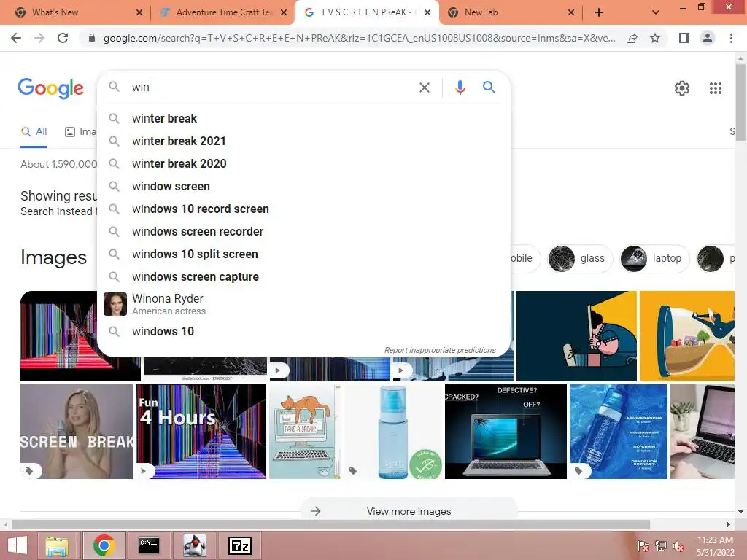Open the Chrome profile avatar

coord(708,38)
